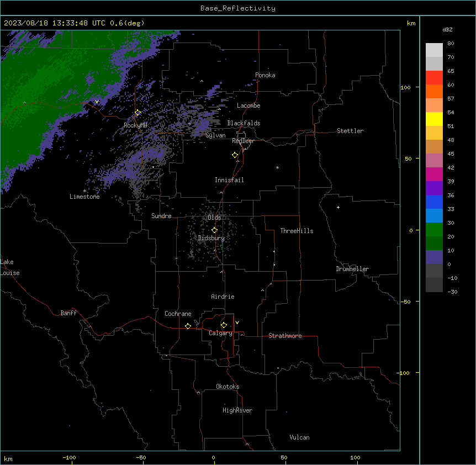The image size is (476, 465).
Task: Click the Innisfail town label
Action: click(x=229, y=180)
